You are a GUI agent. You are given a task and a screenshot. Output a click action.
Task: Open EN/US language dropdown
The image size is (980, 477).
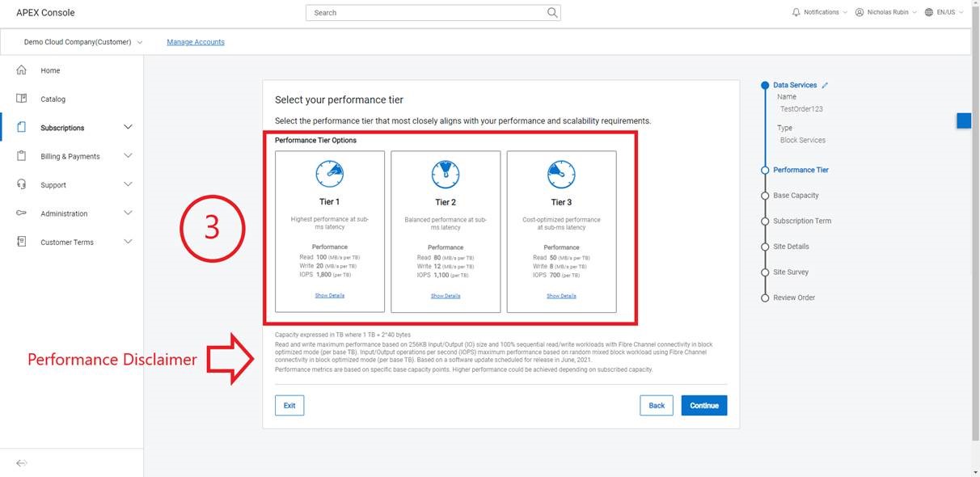tap(946, 12)
